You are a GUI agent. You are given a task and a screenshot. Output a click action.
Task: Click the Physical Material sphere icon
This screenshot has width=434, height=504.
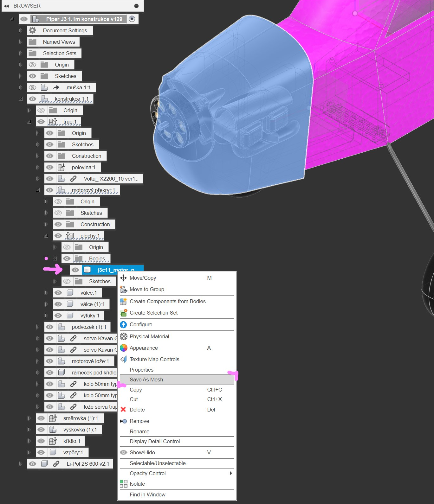pos(123,336)
